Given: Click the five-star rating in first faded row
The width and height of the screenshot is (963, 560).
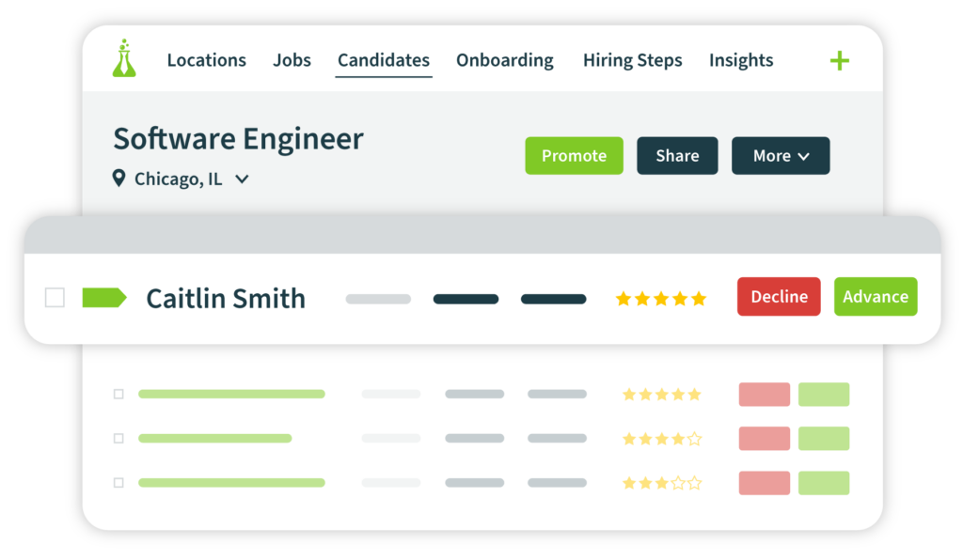Looking at the screenshot, I should pos(661,395).
